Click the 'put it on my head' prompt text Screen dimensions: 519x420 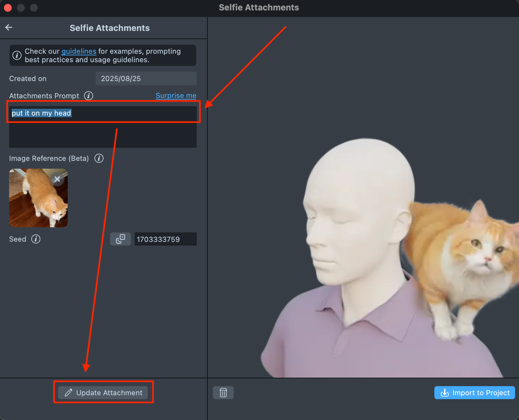pos(41,113)
